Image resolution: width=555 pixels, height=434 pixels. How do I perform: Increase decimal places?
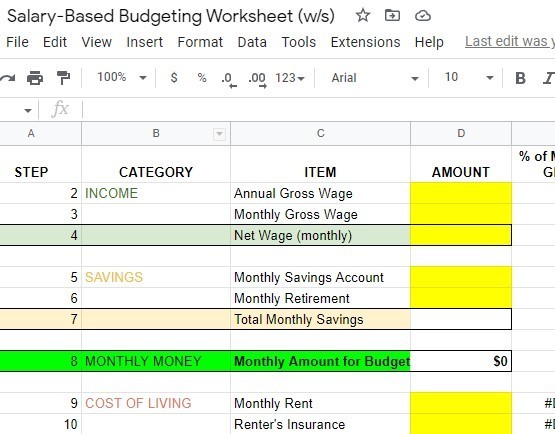[x=257, y=79]
